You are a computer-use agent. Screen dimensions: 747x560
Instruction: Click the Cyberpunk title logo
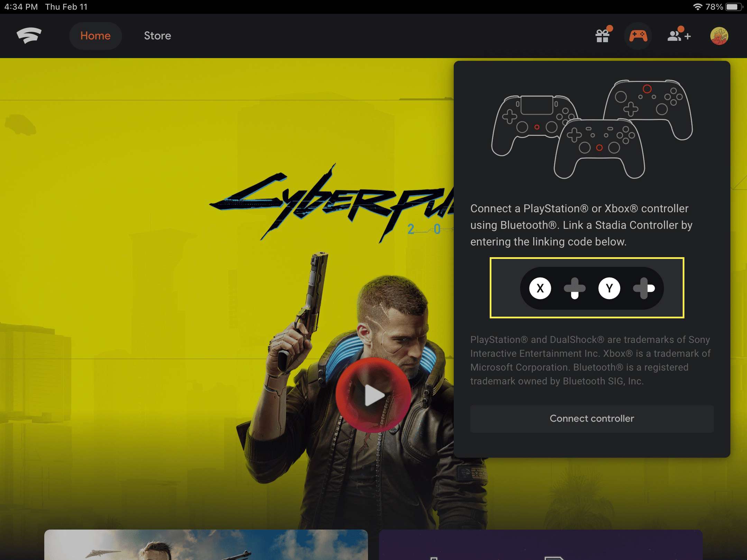pyautogui.click(x=332, y=204)
